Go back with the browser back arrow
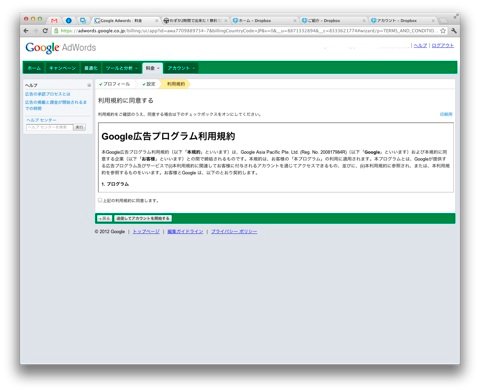This screenshot has width=480, height=392. tap(26, 31)
